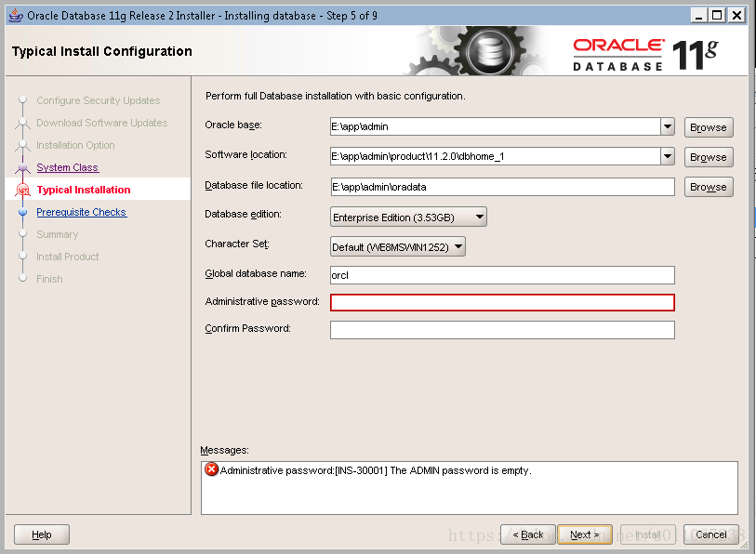This screenshot has height=554, width=756.
Task: Maximize the installer window
Action: [717, 16]
